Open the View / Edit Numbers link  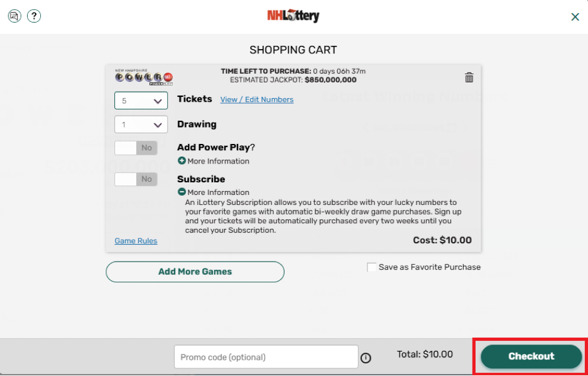tap(257, 99)
